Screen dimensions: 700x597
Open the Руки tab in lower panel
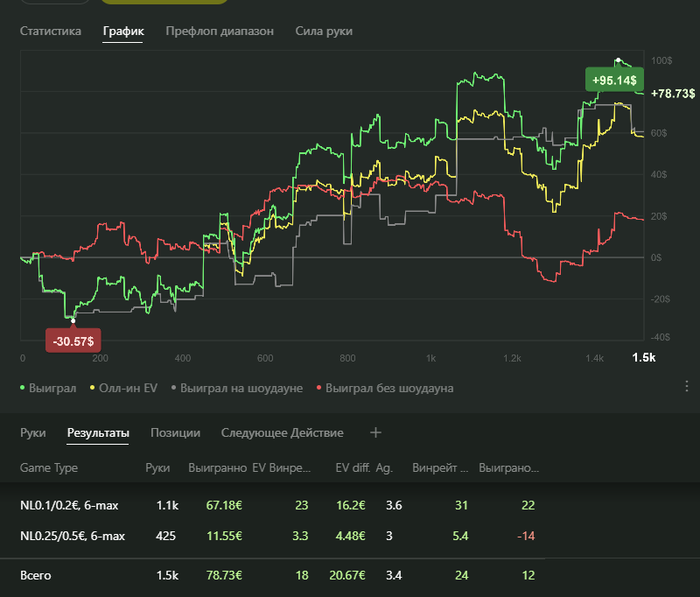pyautogui.click(x=33, y=433)
